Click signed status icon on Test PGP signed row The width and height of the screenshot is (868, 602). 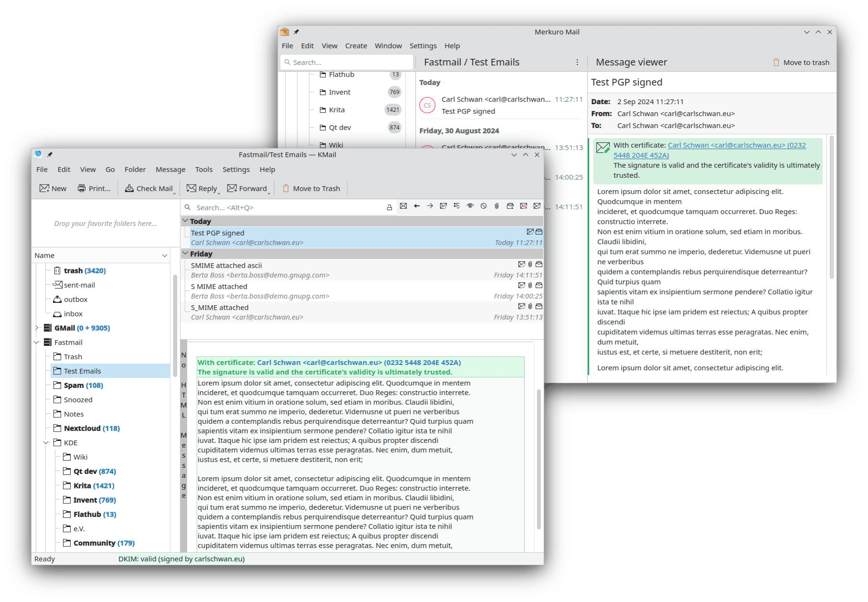tap(530, 232)
